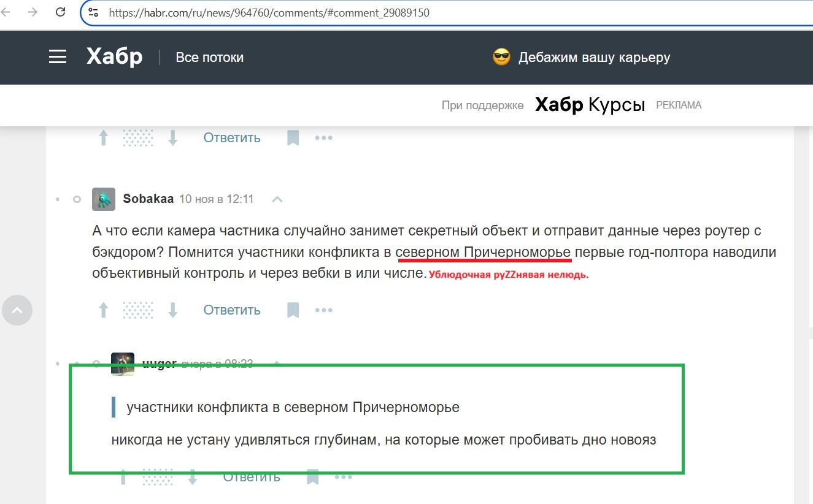Toggle the hidden rating on Sobakaa's comment

137,310
